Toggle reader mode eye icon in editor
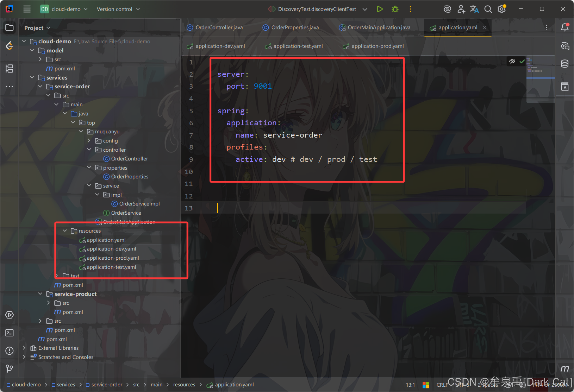574x392 pixels. (x=512, y=61)
